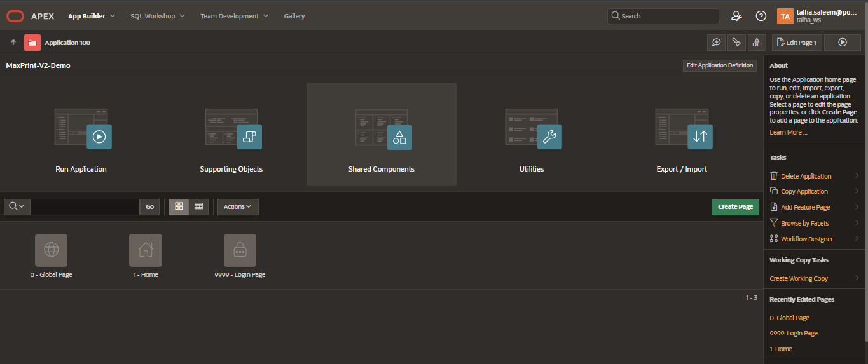Click the Create Working Copy link
Viewport: 868px width, 364px height.
click(799, 278)
